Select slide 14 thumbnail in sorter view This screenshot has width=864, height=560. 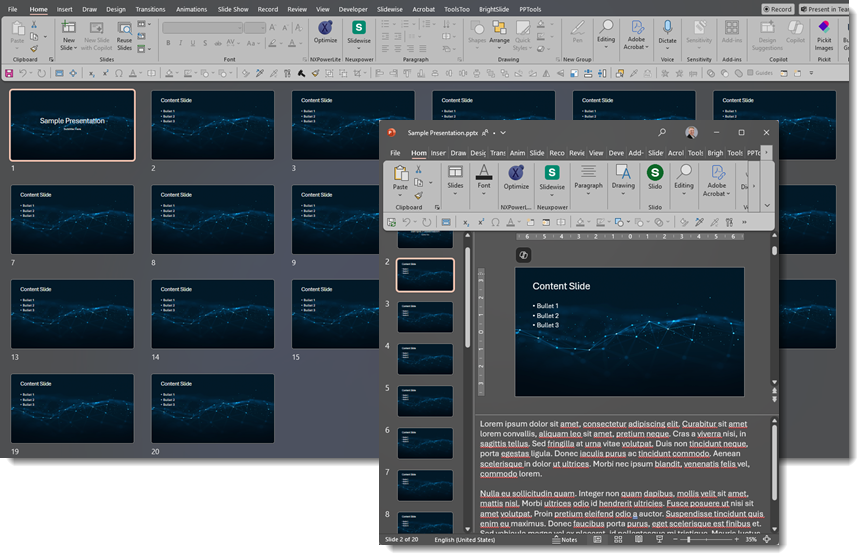[213, 314]
